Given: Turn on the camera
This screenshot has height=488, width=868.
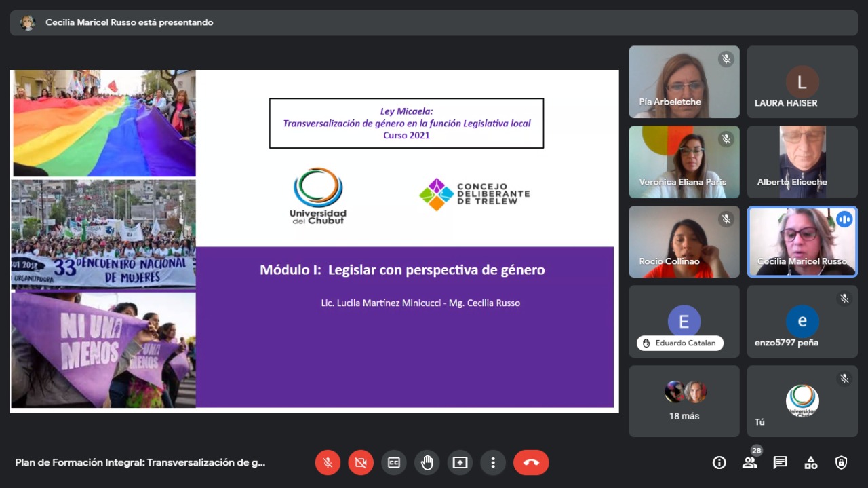Looking at the screenshot, I should click(x=361, y=463).
